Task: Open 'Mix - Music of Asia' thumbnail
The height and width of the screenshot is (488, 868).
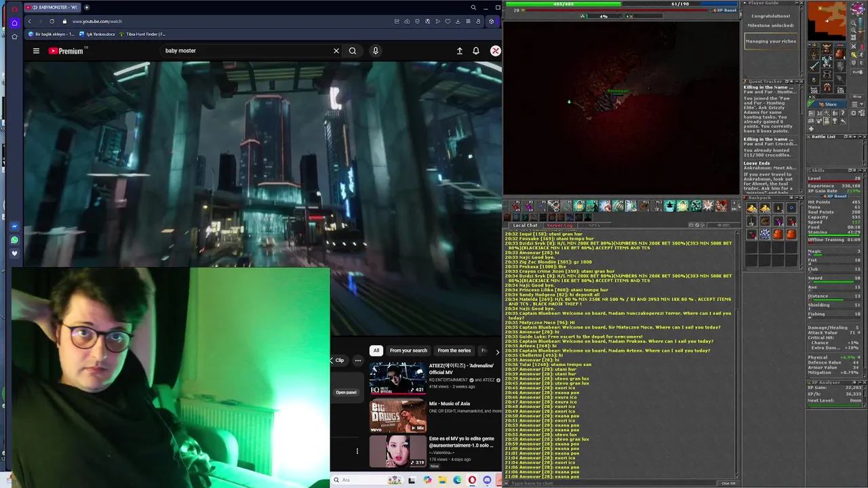Action: click(x=397, y=416)
